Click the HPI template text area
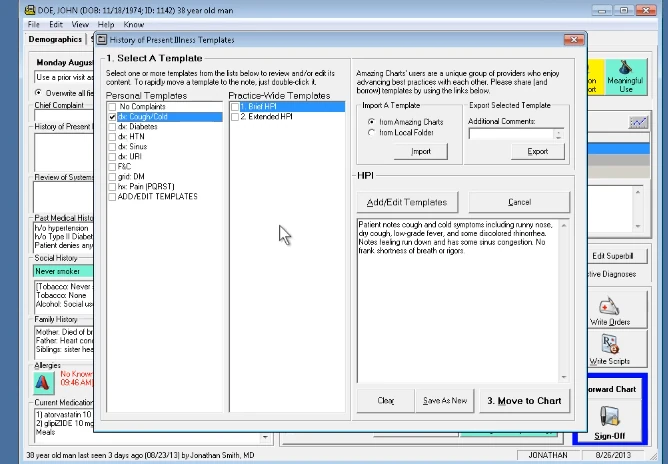This screenshot has height=464, width=668. [x=458, y=301]
